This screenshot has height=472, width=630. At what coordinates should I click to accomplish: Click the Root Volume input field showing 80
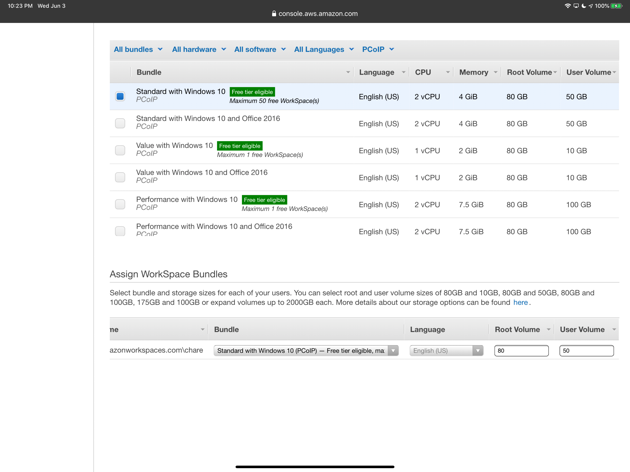click(x=522, y=351)
